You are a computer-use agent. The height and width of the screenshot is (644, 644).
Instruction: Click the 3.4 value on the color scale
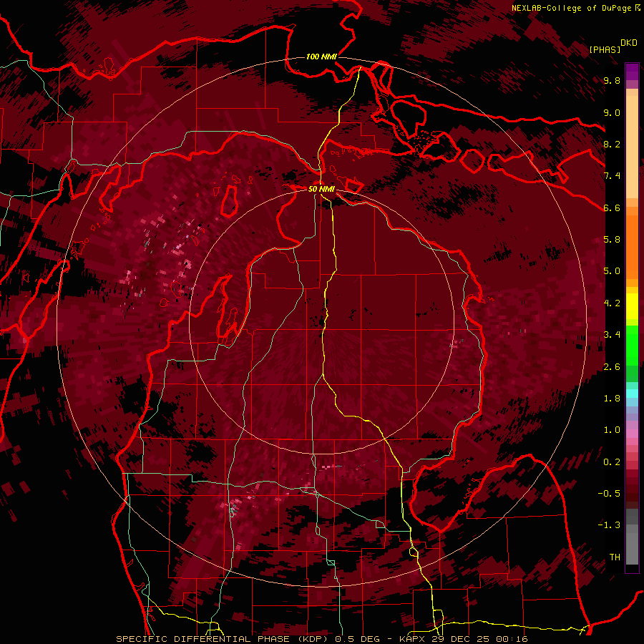pyautogui.click(x=612, y=335)
